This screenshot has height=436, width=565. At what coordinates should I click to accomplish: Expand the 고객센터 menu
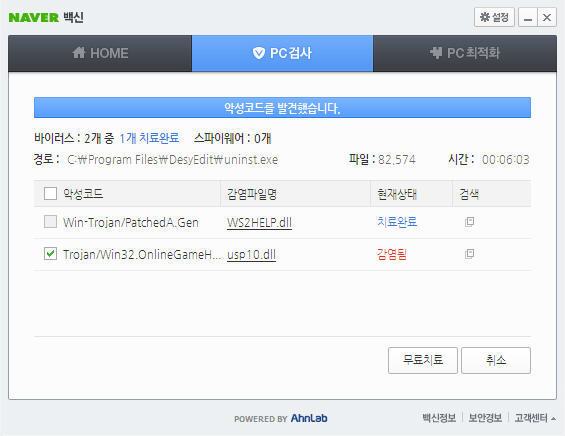click(x=535, y=418)
